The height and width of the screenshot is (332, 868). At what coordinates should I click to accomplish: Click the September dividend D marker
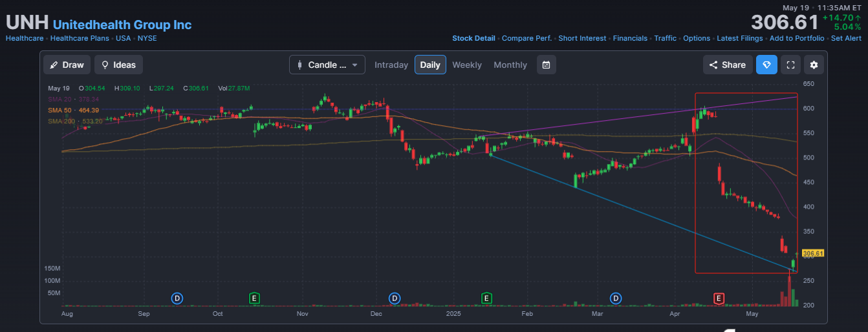coord(177,298)
